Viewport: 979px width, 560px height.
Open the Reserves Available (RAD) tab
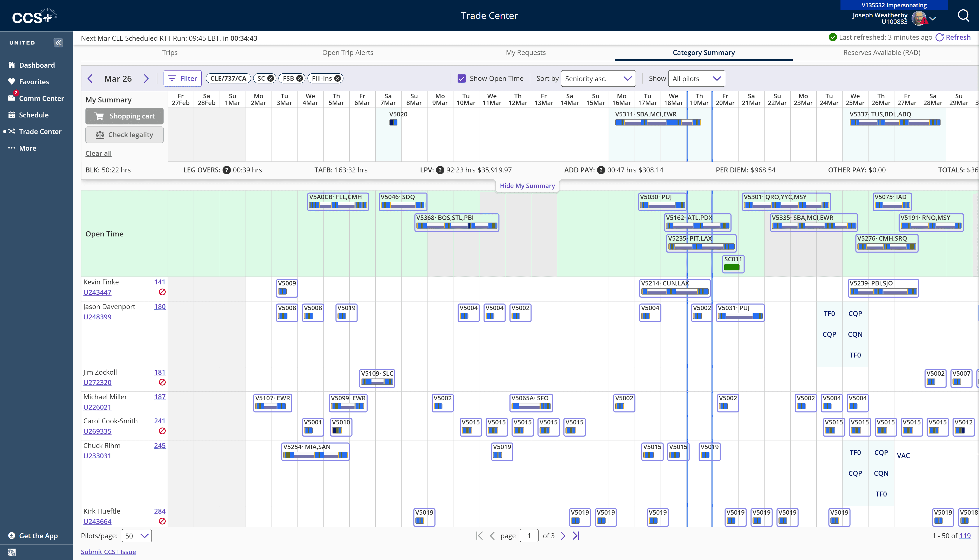[882, 53]
